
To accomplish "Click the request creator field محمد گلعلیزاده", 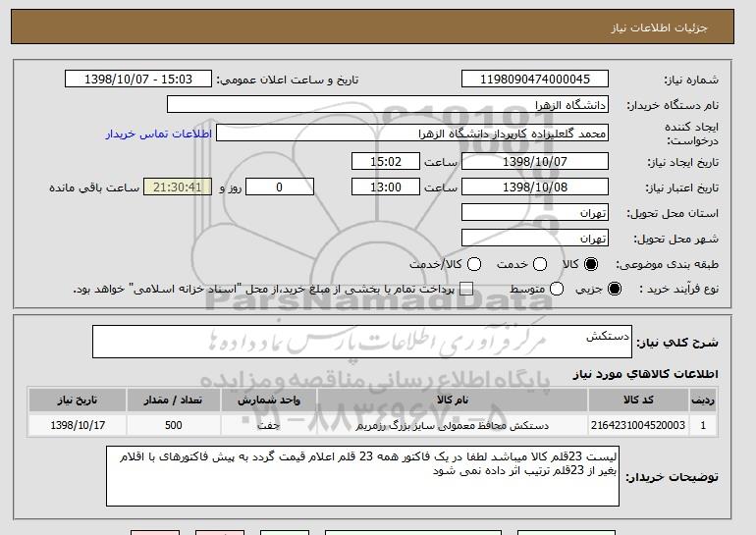I will click(x=412, y=134).
